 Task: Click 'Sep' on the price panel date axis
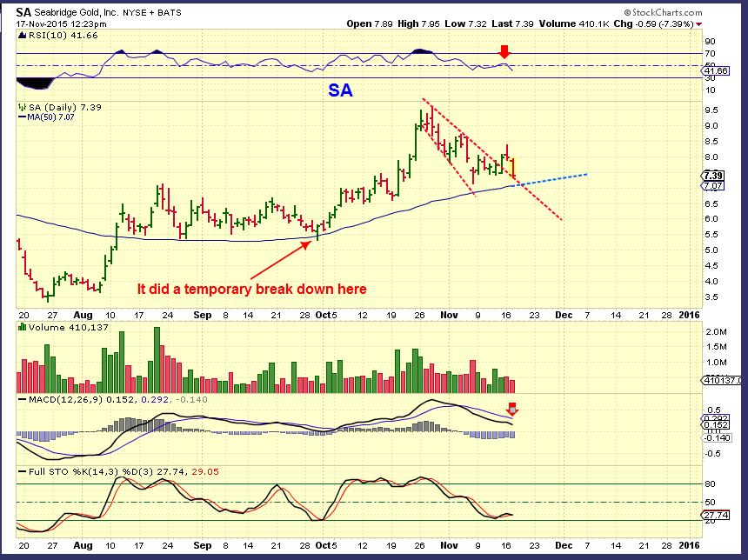[x=203, y=315]
